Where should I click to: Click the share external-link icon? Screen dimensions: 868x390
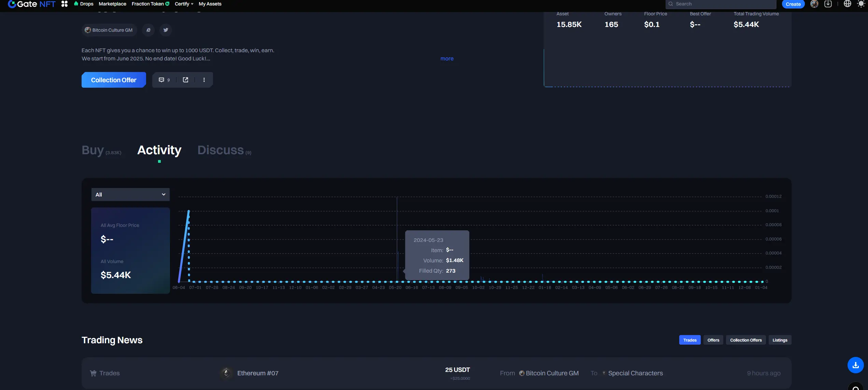[185, 80]
